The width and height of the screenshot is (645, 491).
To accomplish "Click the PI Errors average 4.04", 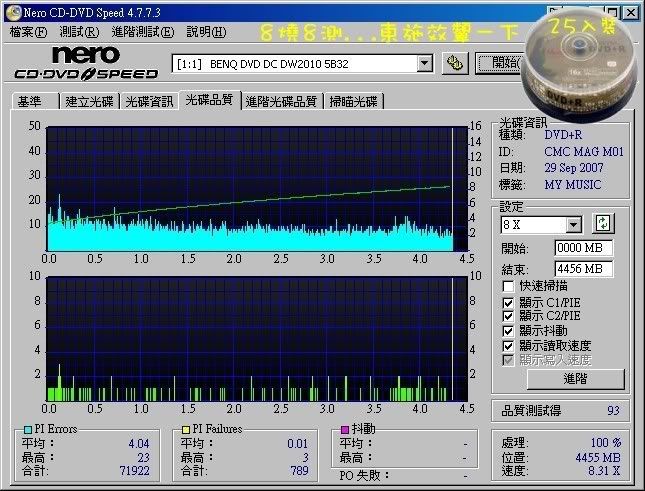I will (139, 444).
